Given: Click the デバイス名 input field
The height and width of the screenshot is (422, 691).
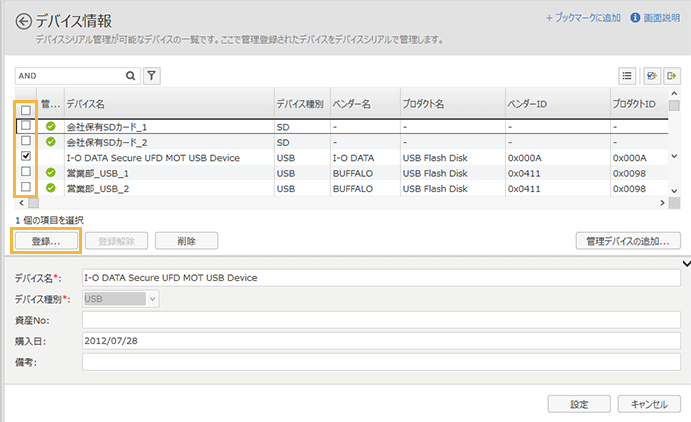Looking at the screenshot, I should pyautogui.click(x=381, y=278).
